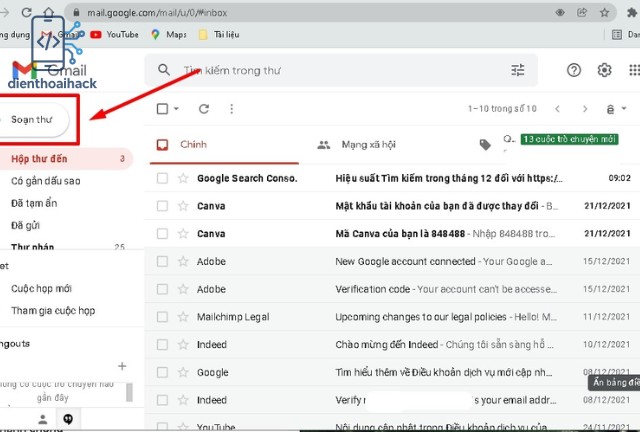Click the Hangouts list scrollbar
Viewport: 640px width, 432px height.
click(129, 392)
